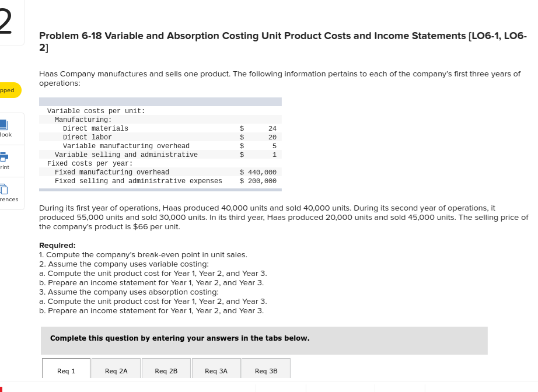
Task: Click the Problem 6-18 title heading
Action: [282, 41]
